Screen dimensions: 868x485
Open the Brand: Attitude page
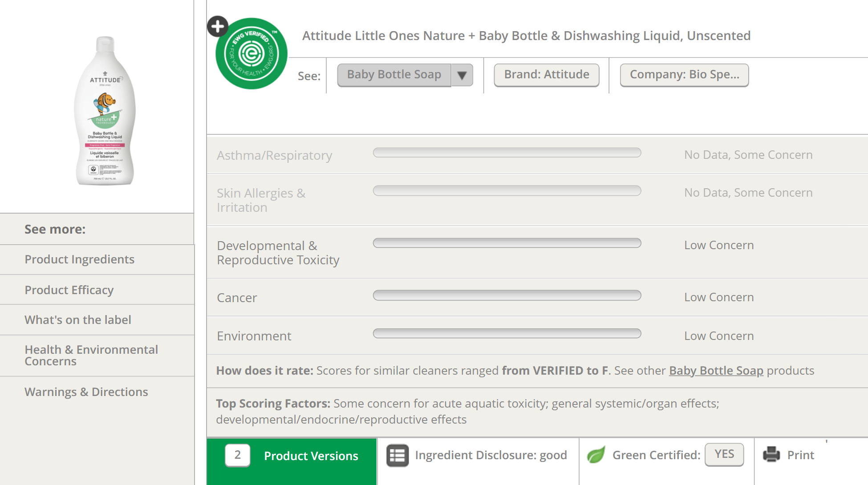pos(546,75)
